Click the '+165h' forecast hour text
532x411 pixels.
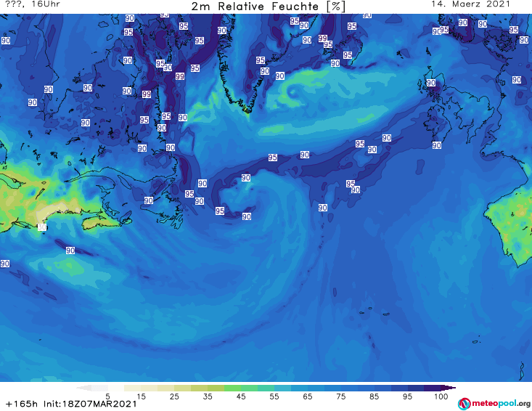pos(22,404)
